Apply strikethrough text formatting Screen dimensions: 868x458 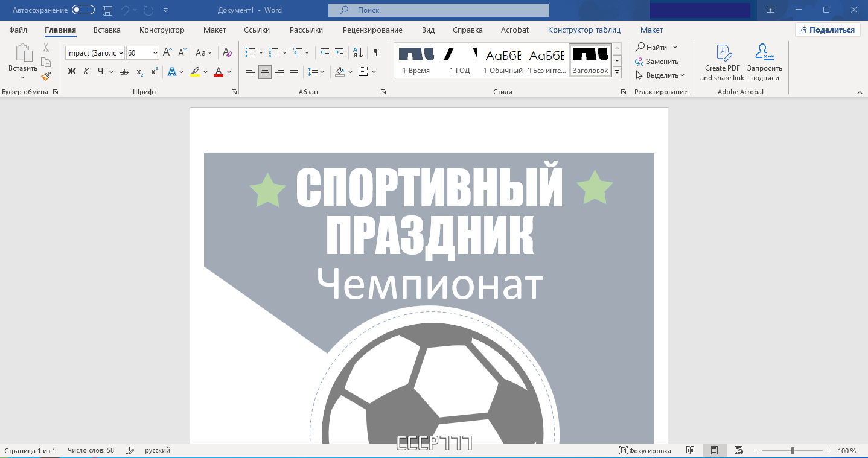(124, 72)
